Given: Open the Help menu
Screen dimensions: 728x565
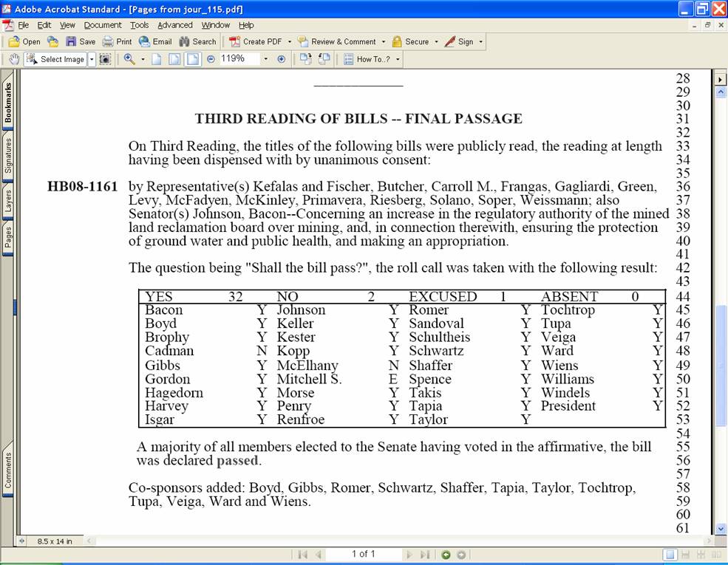Looking at the screenshot, I should (246, 25).
